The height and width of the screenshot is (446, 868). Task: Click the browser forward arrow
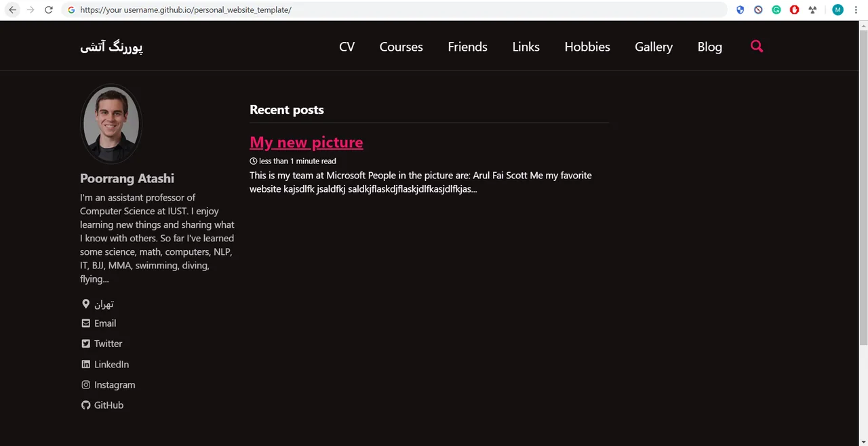tap(31, 10)
